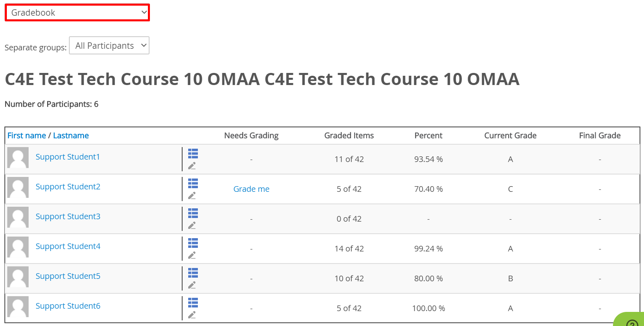Image resolution: width=644 pixels, height=326 pixels.
Task: Click Support Student5 avatar picture
Action: 18,277
